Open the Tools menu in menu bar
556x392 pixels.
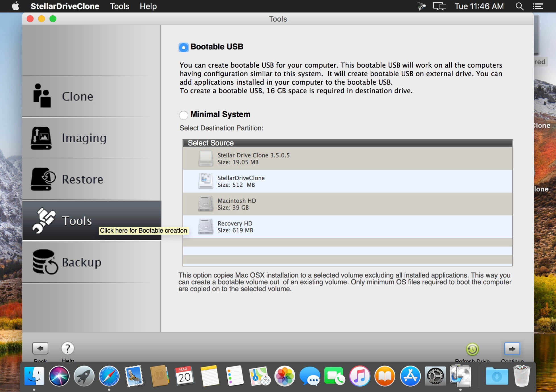pyautogui.click(x=119, y=6)
